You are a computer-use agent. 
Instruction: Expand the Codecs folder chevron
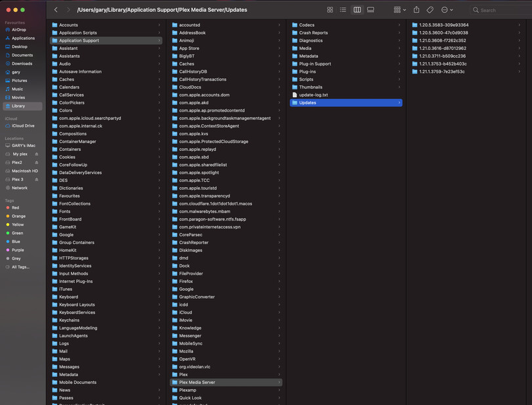click(399, 25)
